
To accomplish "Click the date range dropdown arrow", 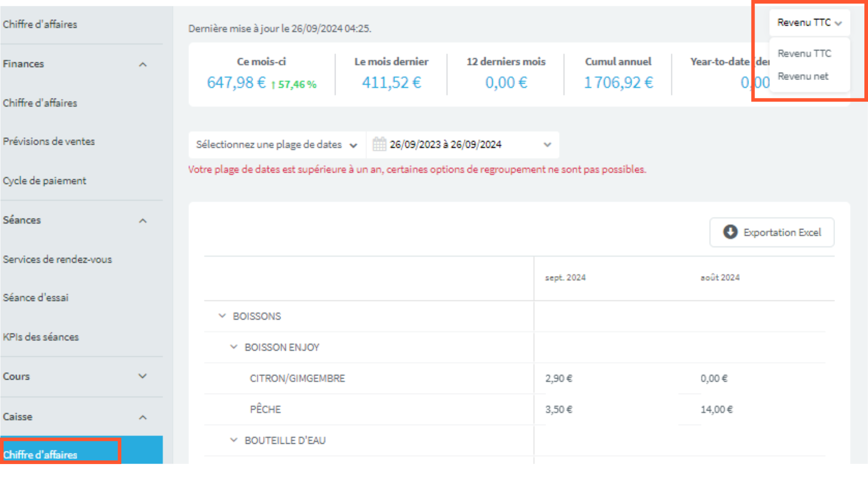I will pyautogui.click(x=547, y=145).
